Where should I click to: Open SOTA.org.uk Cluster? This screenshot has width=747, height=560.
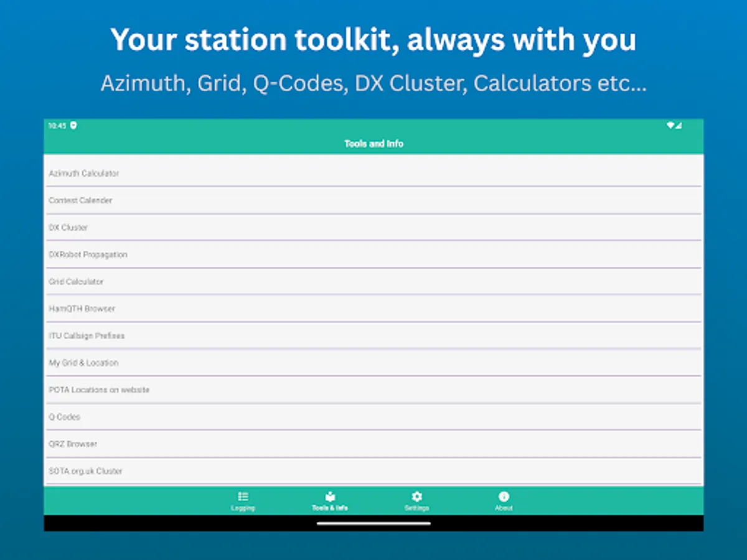[x=374, y=471]
